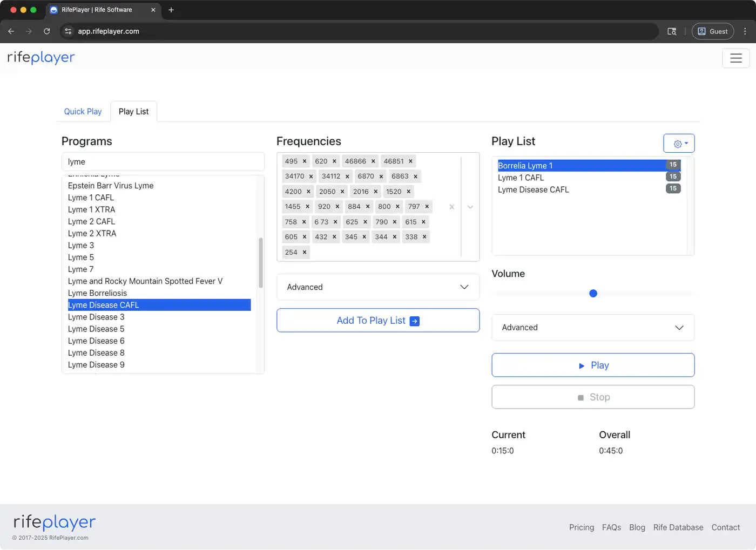Reload the page with browser refresh icon
This screenshot has width=756, height=550.
47,31
